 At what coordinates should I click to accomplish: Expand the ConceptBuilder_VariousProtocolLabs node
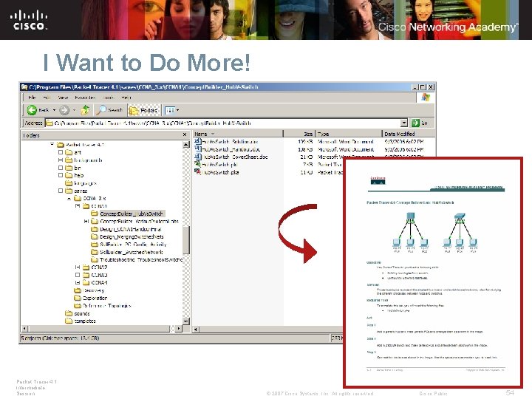coord(86,221)
